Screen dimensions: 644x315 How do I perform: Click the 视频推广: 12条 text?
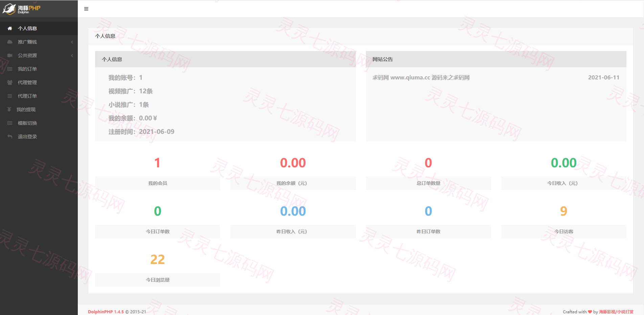[131, 91]
